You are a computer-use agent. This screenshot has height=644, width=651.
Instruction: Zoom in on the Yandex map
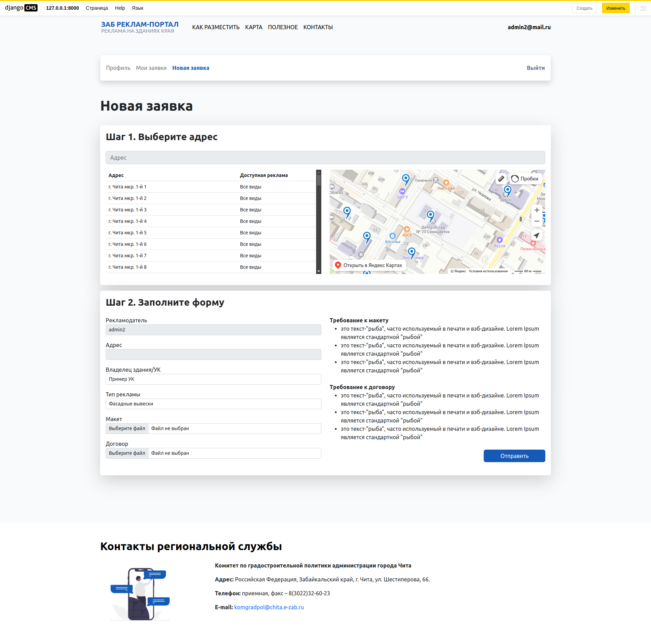tap(537, 210)
